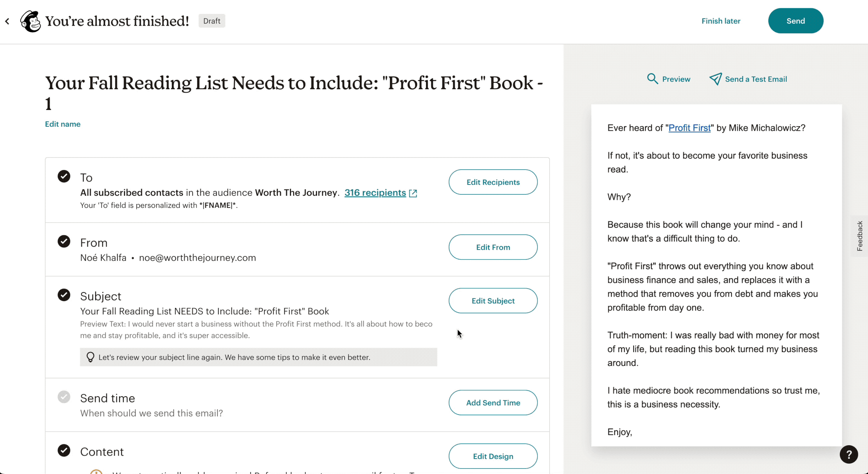868x474 pixels.
Task: Click the Subject section checkmark
Action: point(64,295)
